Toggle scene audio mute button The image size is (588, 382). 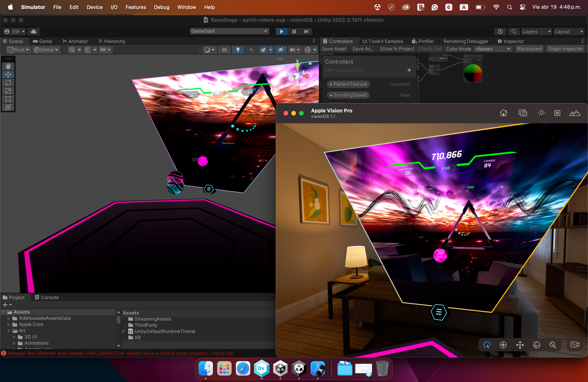[x=251, y=50]
